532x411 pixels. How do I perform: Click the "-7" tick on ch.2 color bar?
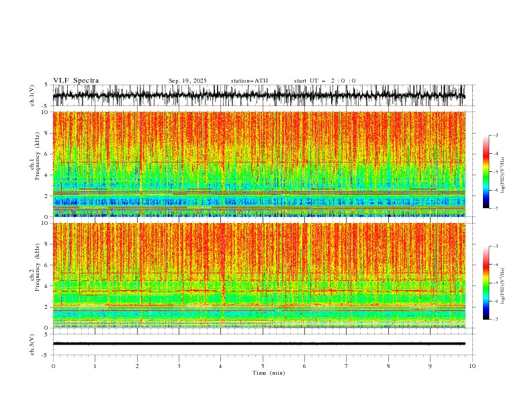pyautogui.click(x=495, y=319)
